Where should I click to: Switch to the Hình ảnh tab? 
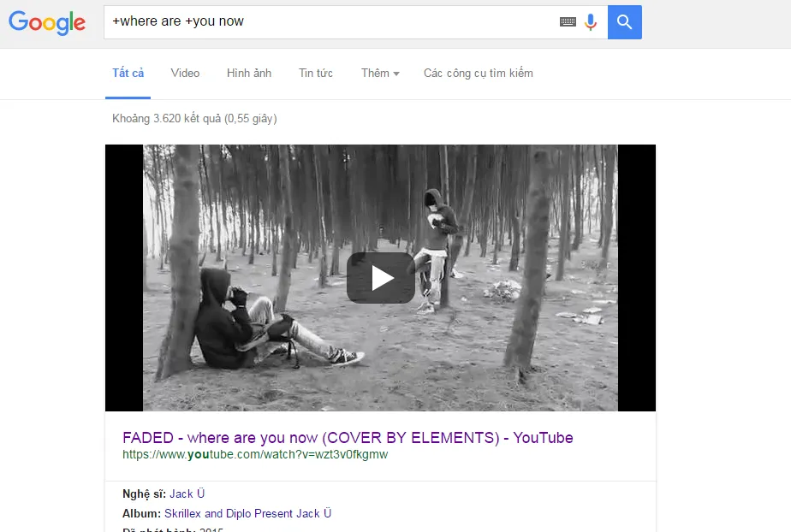[249, 74]
